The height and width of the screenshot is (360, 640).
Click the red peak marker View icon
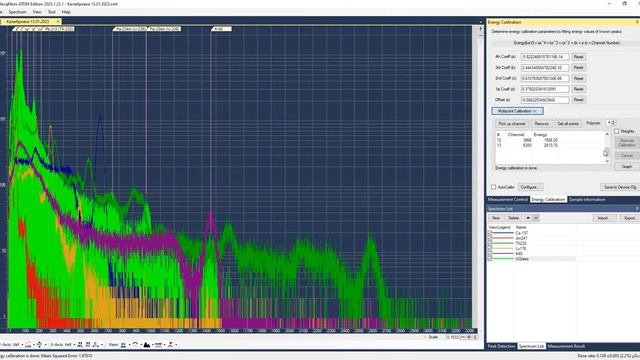(x=170, y=345)
